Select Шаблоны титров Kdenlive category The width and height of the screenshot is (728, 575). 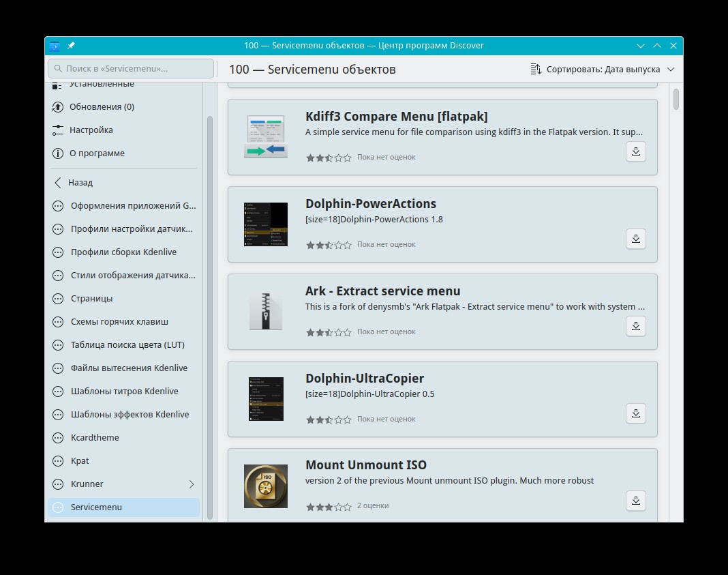[x=123, y=392]
